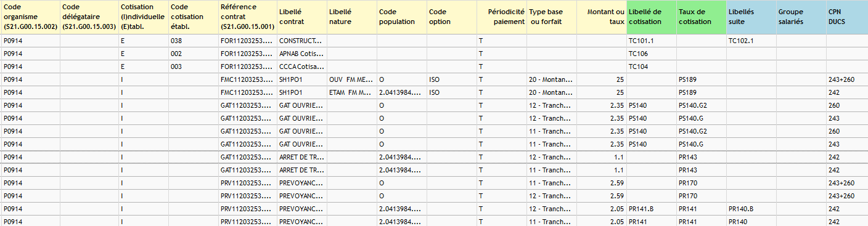868x226 pixels.
Task: Click the TC102.1 cell in Libellés suite
Action: 751,41
